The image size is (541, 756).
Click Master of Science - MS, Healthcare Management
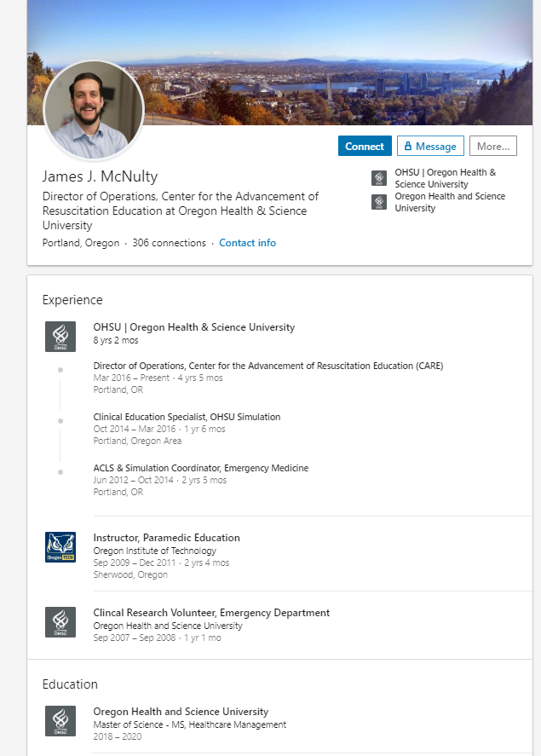189,724
